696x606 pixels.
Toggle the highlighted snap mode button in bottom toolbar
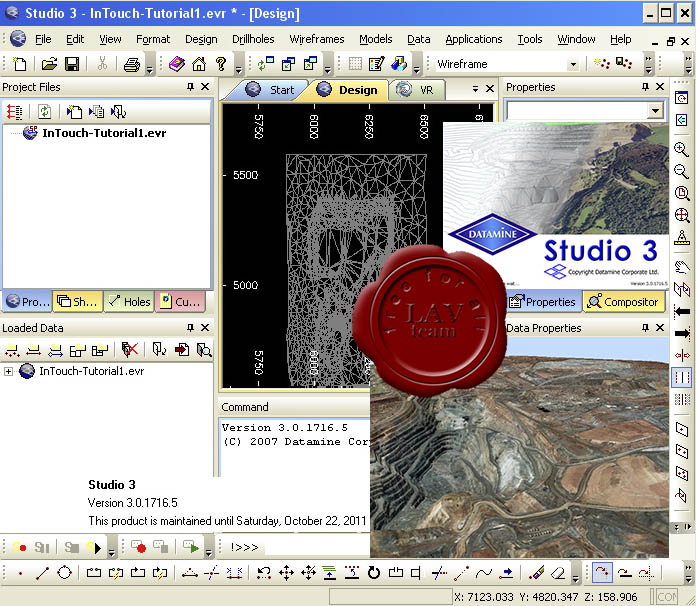click(x=602, y=573)
